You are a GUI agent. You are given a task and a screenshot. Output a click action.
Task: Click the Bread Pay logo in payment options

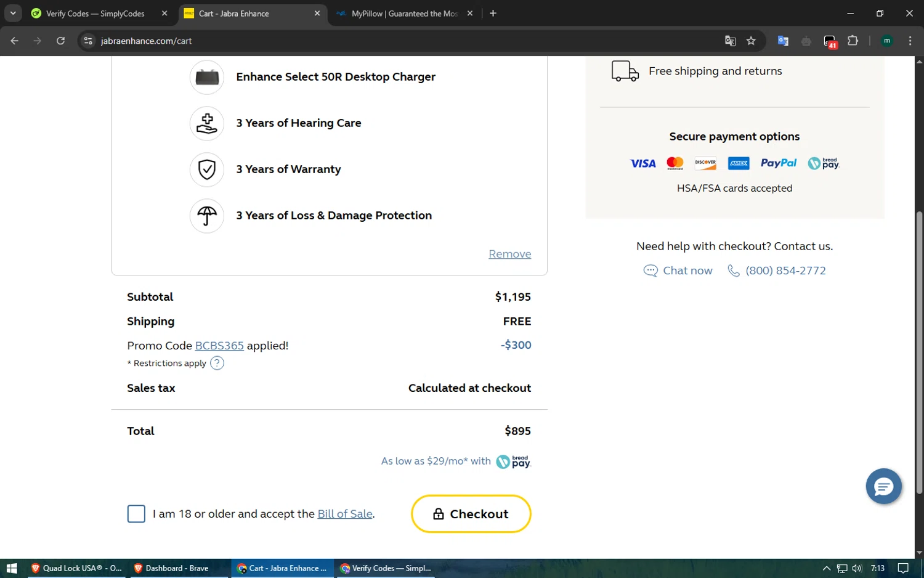(x=824, y=163)
